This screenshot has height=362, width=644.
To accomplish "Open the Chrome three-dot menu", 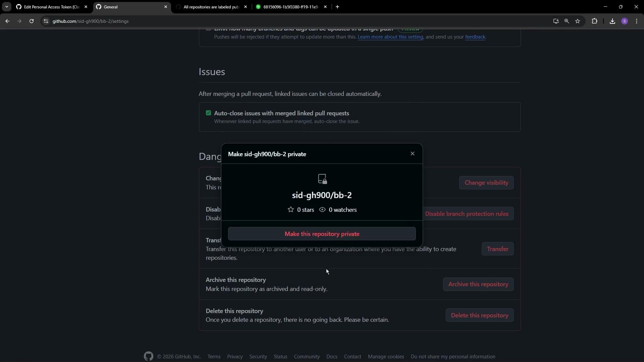I will (x=637, y=21).
